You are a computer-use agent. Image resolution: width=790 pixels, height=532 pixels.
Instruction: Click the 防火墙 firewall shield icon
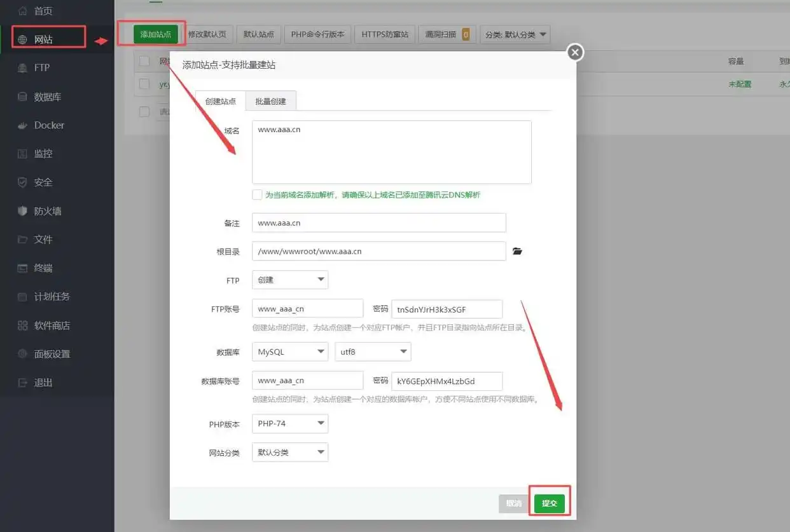pos(23,211)
